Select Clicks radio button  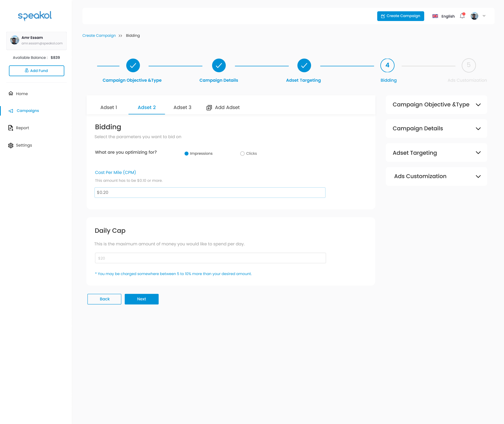242,153
